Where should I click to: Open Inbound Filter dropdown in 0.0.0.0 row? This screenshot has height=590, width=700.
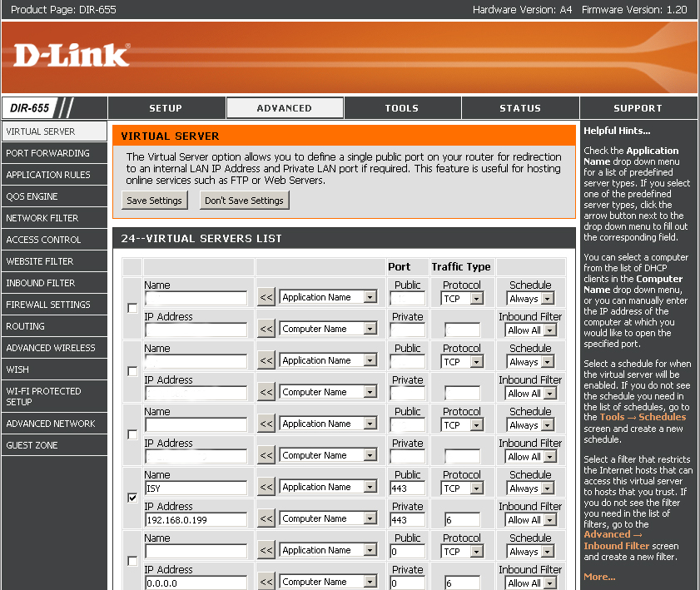coord(531,583)
